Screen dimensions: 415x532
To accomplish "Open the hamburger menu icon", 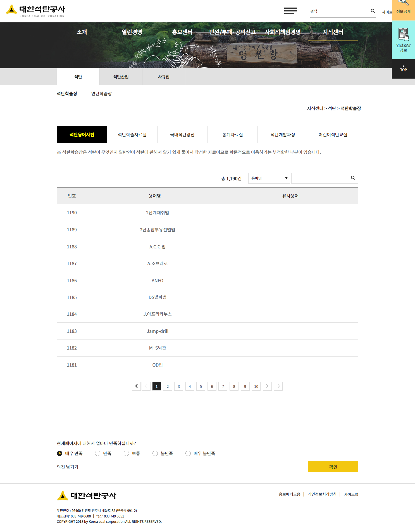I will click(x=290, y=11).
